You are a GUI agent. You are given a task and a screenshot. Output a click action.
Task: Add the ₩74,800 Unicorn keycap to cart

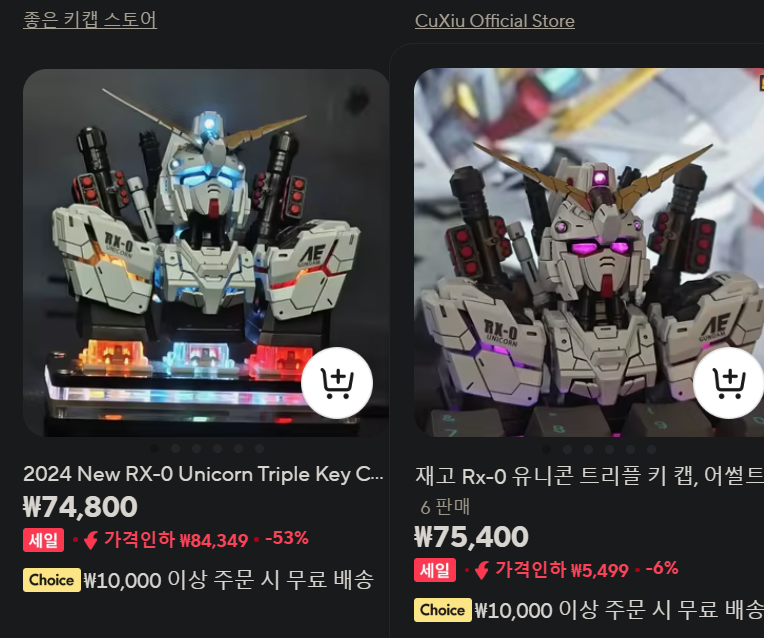337,383
